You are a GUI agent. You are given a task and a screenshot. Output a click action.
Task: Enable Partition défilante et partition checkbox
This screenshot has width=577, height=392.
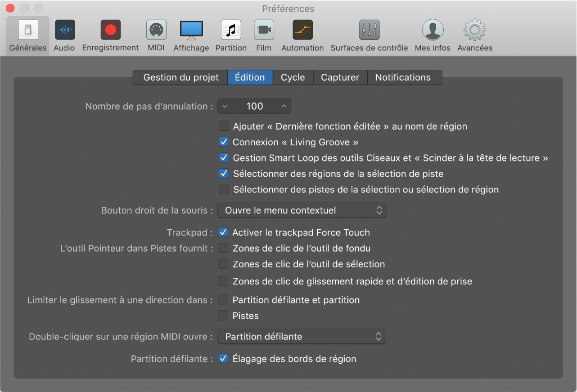pos(223,300)
